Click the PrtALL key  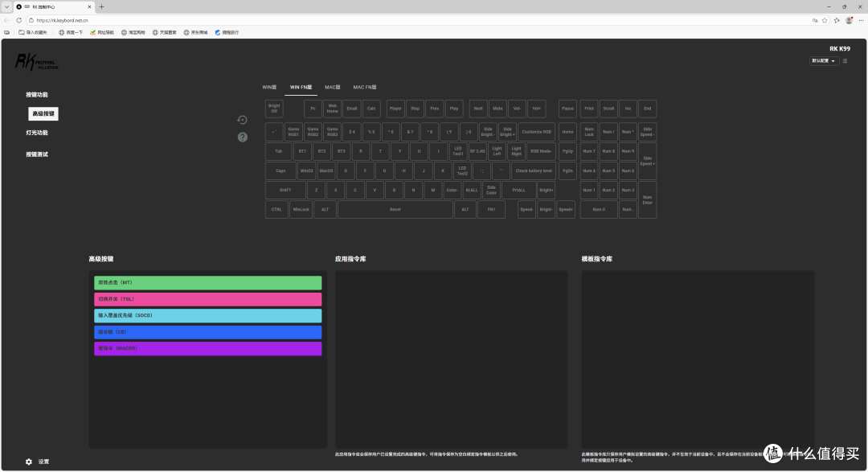click(x=518, y=190)
